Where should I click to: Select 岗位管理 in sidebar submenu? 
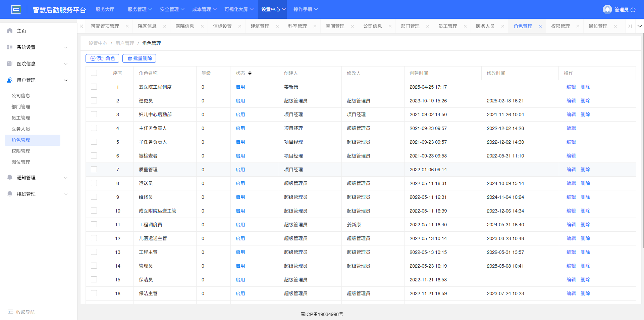(x=21, y=162)
